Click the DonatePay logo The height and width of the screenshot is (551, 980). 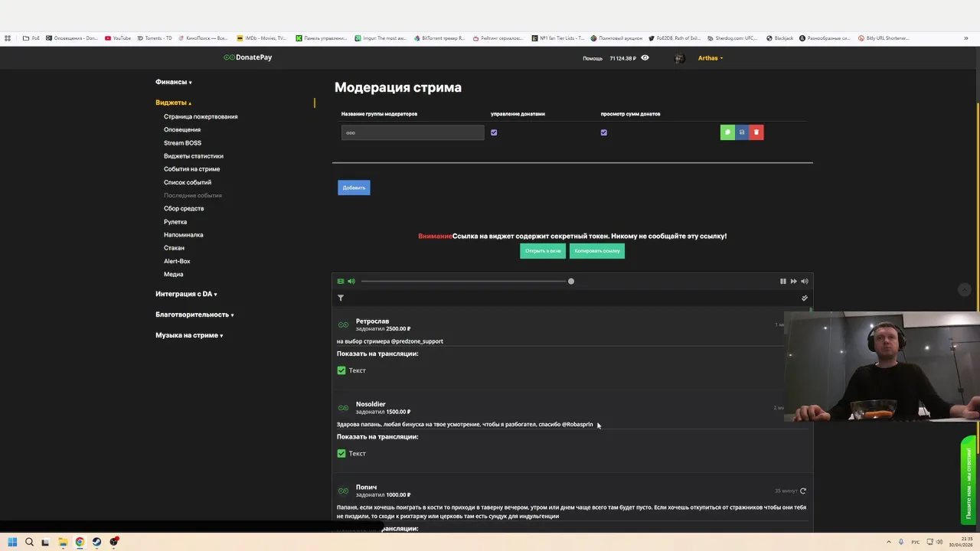tap(247, 57)
